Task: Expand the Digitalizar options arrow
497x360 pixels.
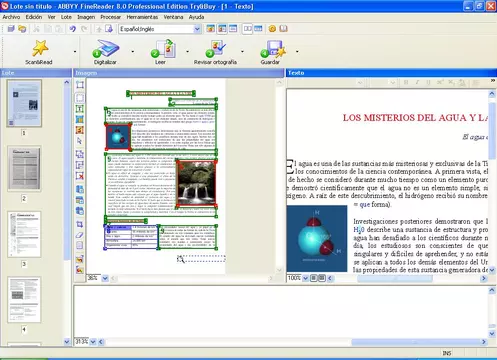Action: [x=133, y=51]
